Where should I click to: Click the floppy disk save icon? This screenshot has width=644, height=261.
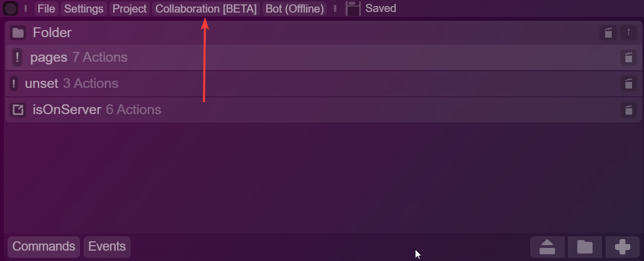[353, 8]
